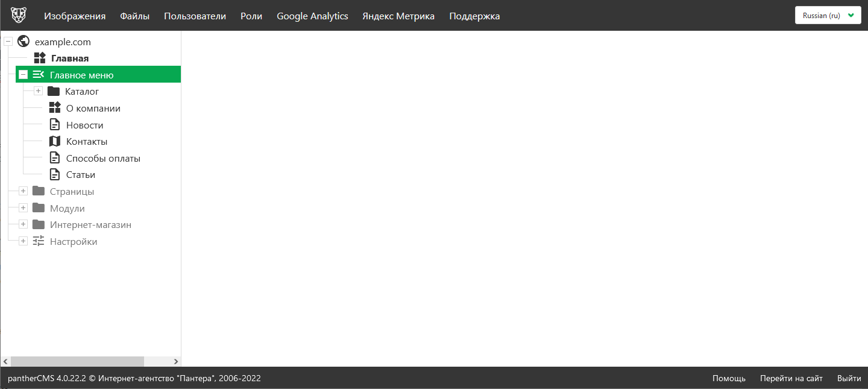Click the folder icon for Каталог
This screenshot has width=868, height=389.
(x=54, y=92)
